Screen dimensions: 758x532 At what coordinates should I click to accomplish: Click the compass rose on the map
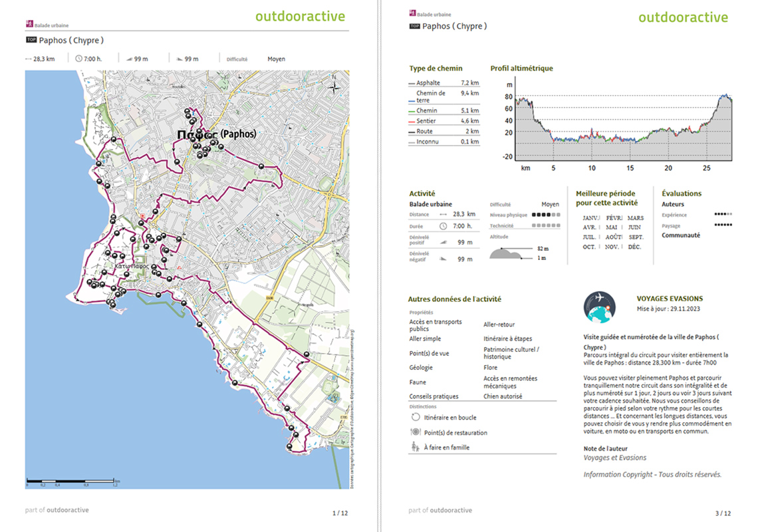[x=334, y=86]
